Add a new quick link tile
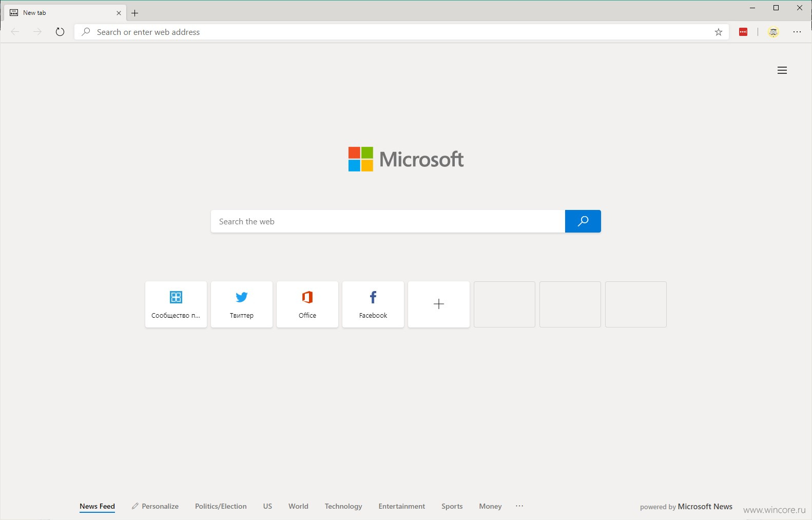The image size is (812, 520). [x=439, y=304]
